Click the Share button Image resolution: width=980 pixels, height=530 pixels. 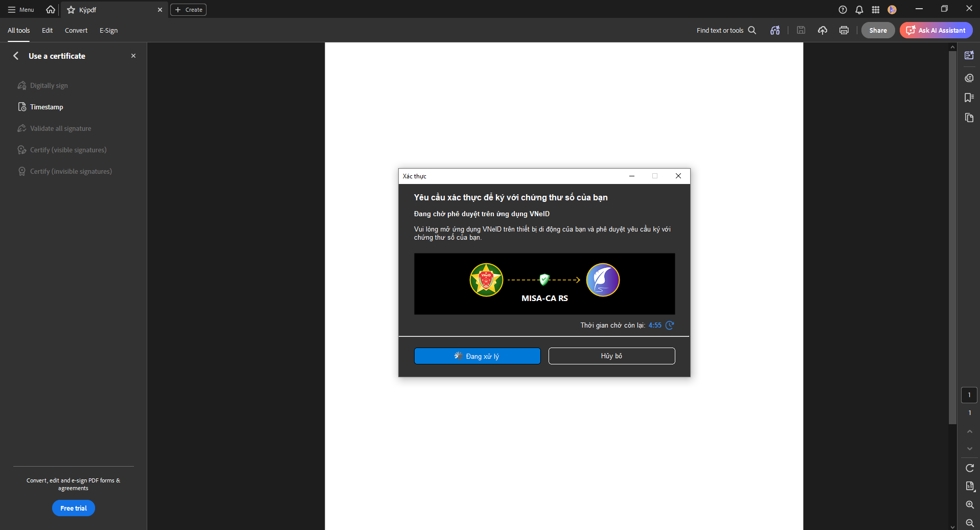(878, 30)
